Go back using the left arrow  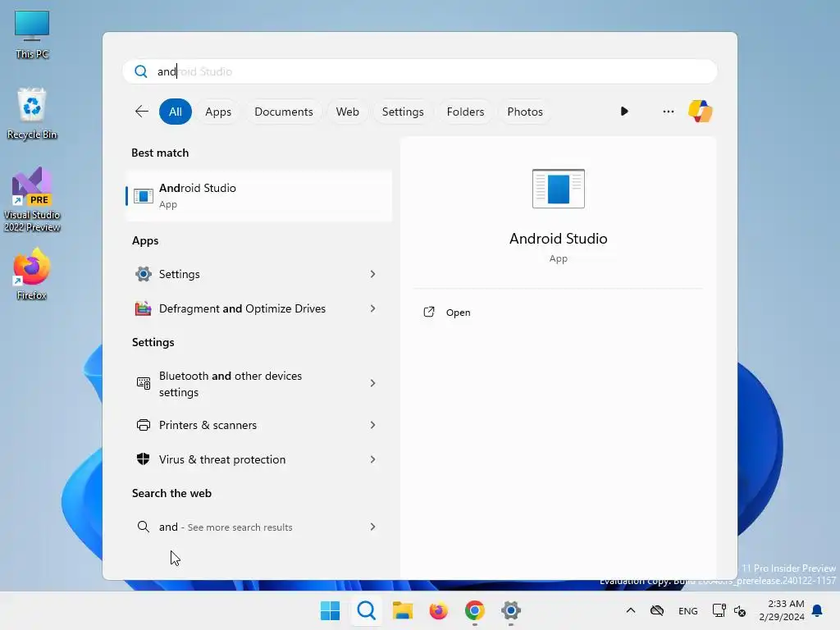(141, 112)
